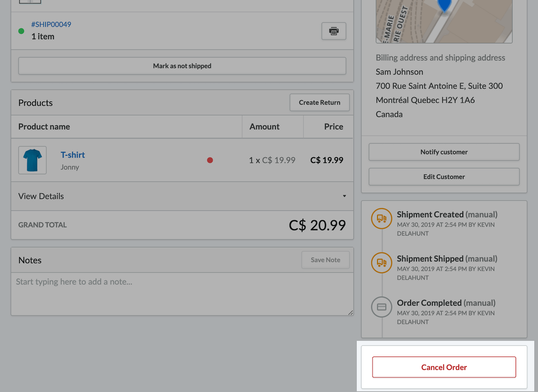538x392 pixels.
Task: Mark the shipment as not shipped
Action: [x=182, y=66]
